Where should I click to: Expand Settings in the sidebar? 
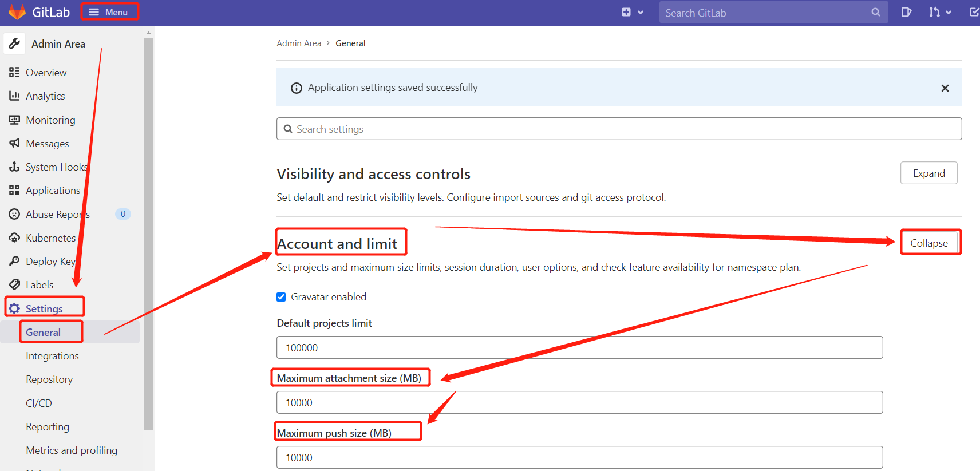(44, 309)
